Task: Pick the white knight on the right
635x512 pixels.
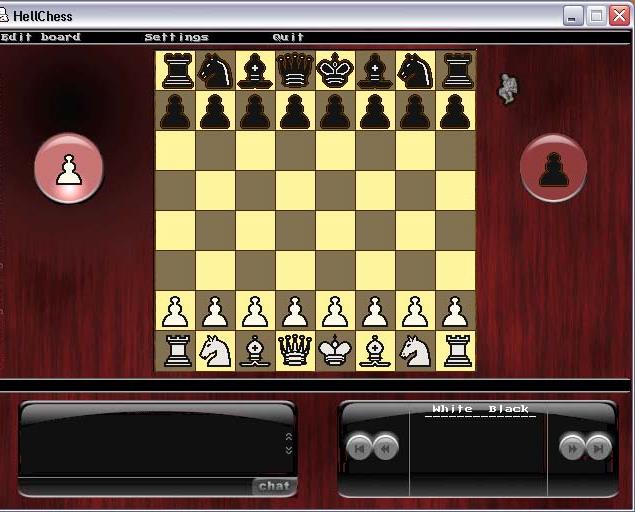Action: (x=415, y=351)
